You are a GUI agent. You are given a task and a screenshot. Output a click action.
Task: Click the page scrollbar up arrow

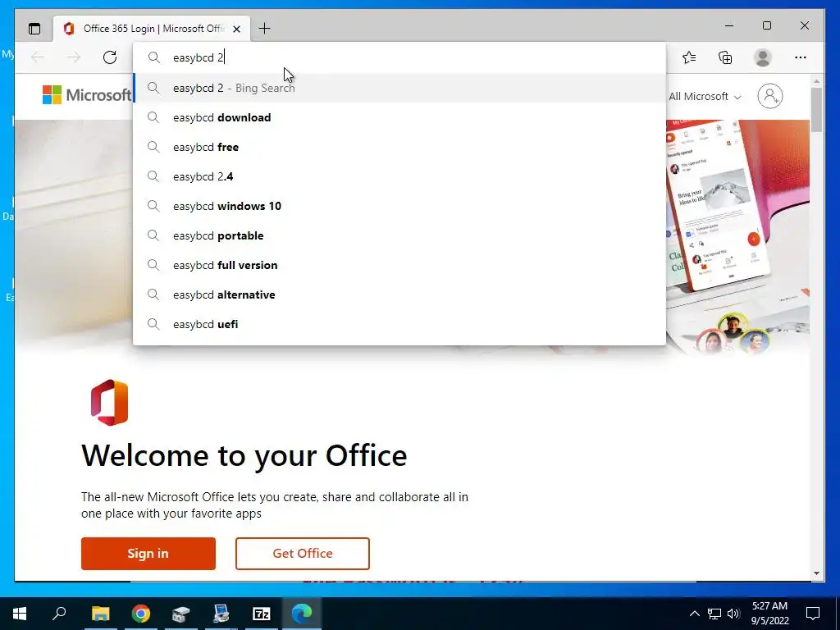(816, 81)
